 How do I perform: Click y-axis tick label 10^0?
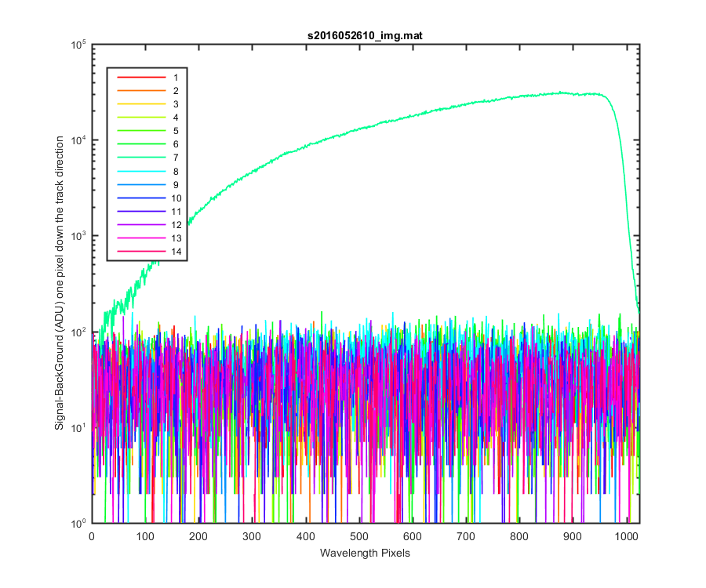pos(79,523)
